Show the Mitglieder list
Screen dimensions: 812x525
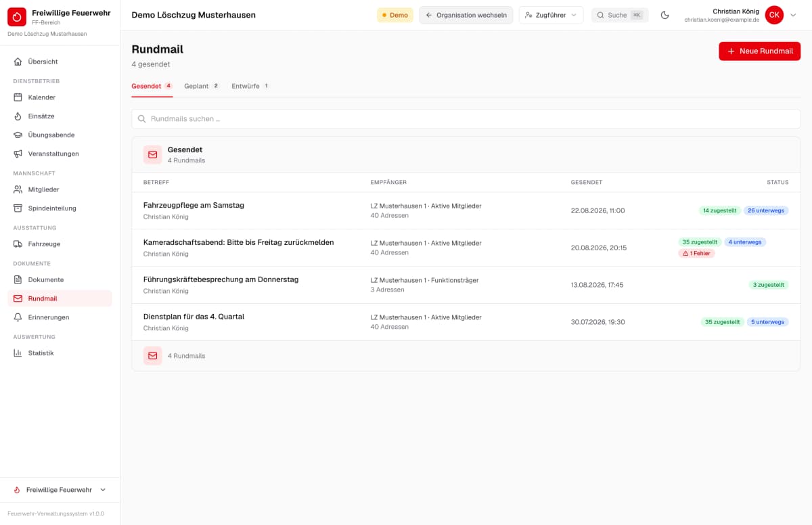coord(60,189)
